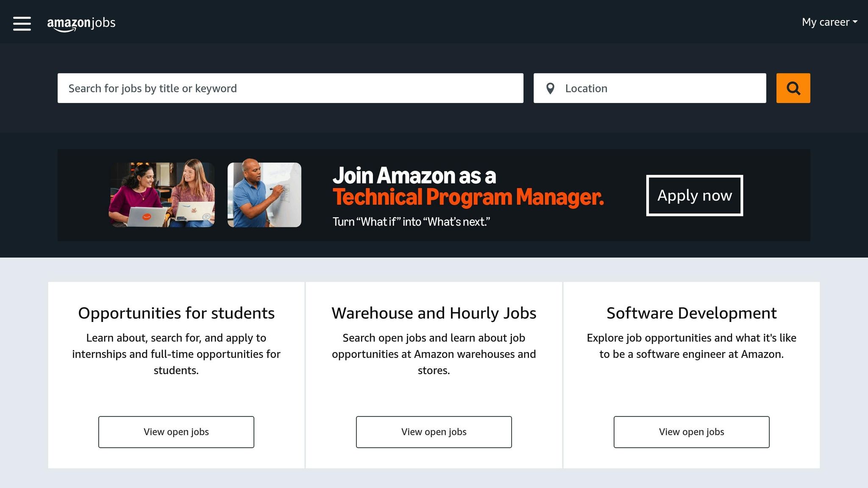This screenshot has height=488, width=868.
Task: Open the hamburger navigation menu
Action: [22, 23]
